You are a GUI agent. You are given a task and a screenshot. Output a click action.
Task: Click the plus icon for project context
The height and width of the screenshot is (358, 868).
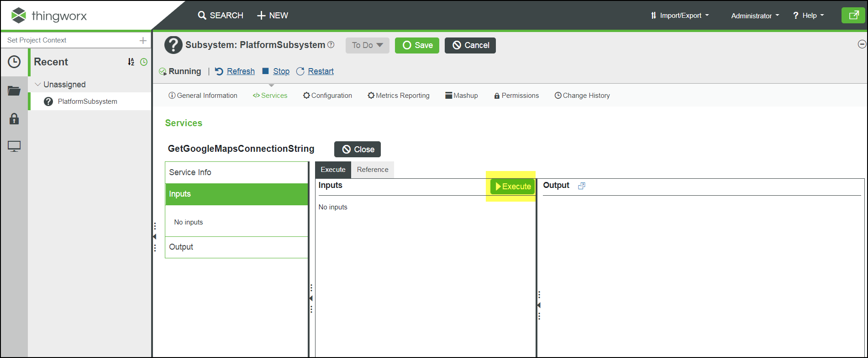point(143,41)
